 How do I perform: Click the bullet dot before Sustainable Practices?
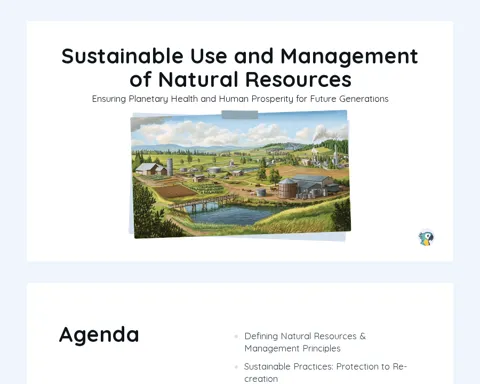click(x=236, y=367)
